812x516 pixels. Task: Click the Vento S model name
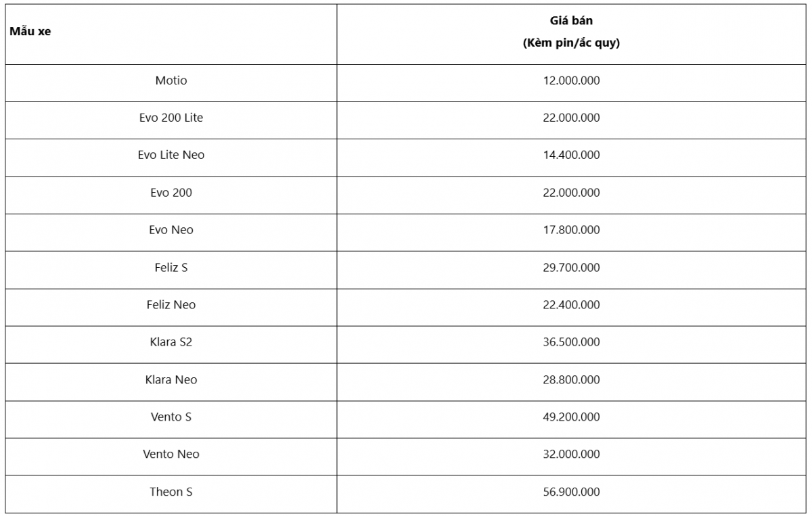[171, 417]
